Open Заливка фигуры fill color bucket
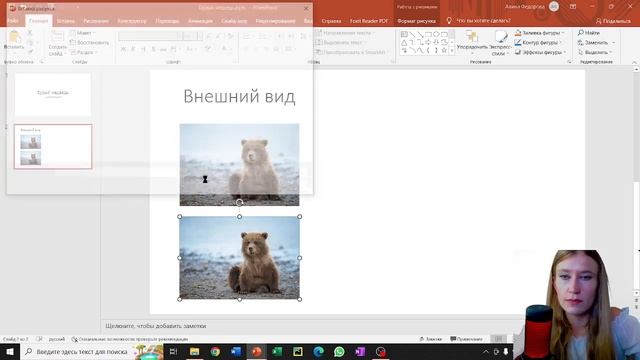640x360 pixels. pos(518,33)
